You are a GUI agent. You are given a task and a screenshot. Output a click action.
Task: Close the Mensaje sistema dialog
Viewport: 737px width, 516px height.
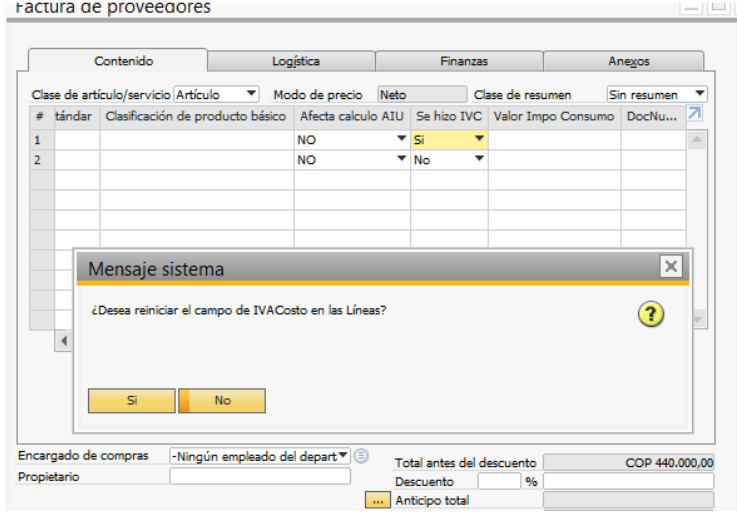tap(670, 266)
